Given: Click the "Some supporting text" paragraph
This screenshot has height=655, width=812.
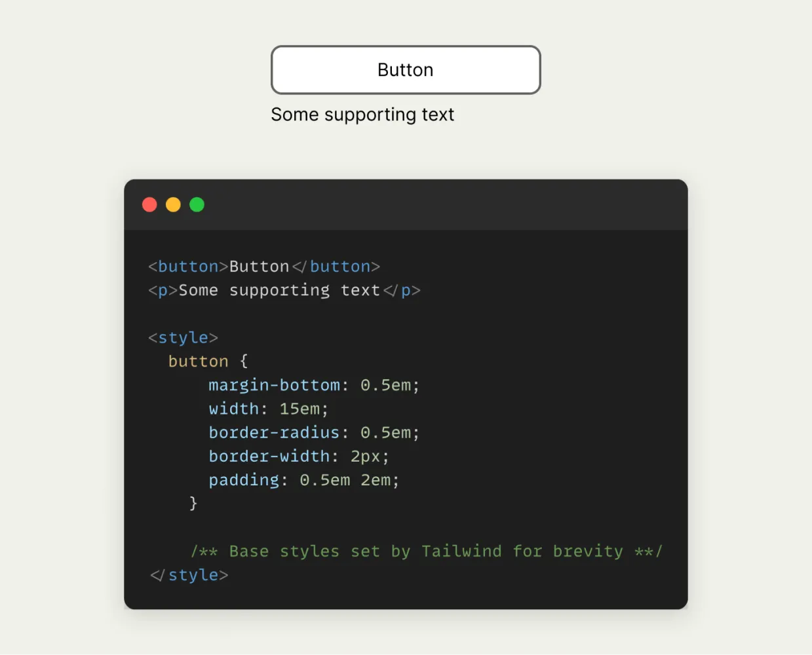Looking at the screenshot, I should pos(362,115).
